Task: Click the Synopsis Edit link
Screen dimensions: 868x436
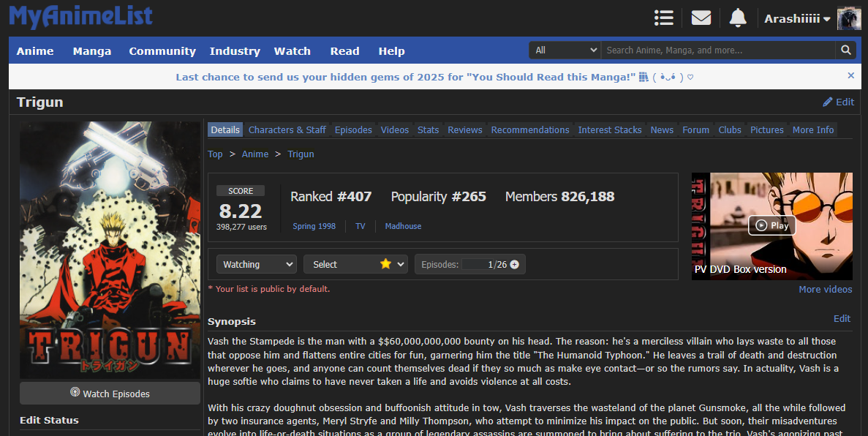Action: coord(842,318)
